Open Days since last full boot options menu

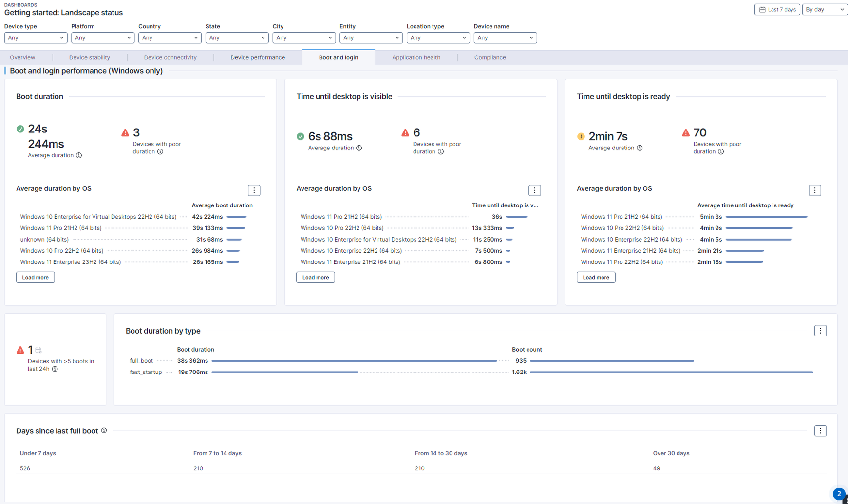point(820,431)
